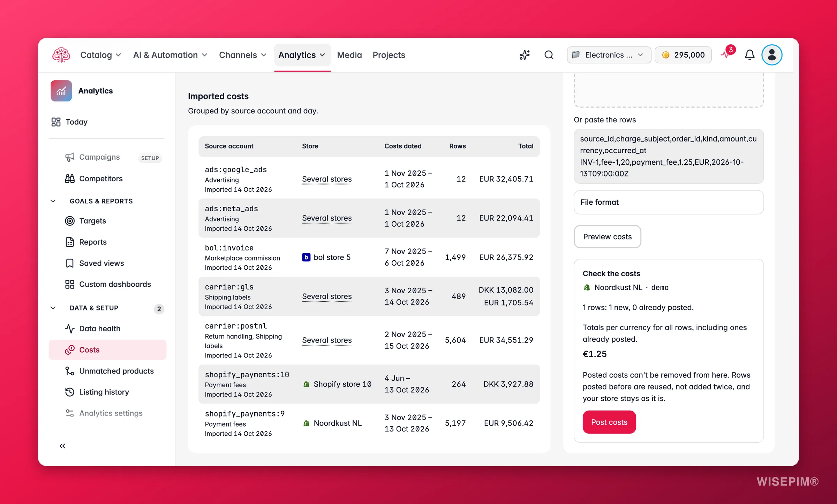Click the dashed file drop zone
The width and height of the screenshot is (837, 504).
pyautogui.click(x=669, y=90)
